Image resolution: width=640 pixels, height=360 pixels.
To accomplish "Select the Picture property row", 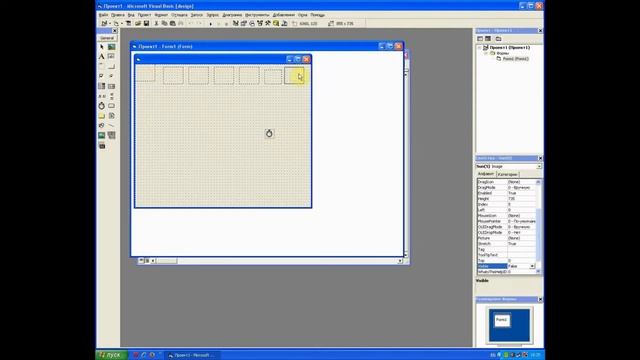I will coord(506,238).
